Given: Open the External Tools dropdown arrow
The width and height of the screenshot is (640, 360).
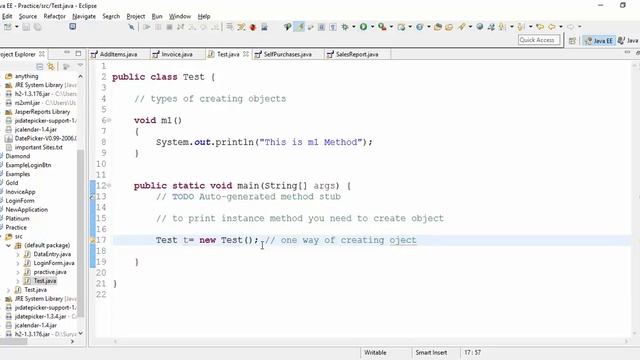Looking at the screenshot, I should coord(391,27).
